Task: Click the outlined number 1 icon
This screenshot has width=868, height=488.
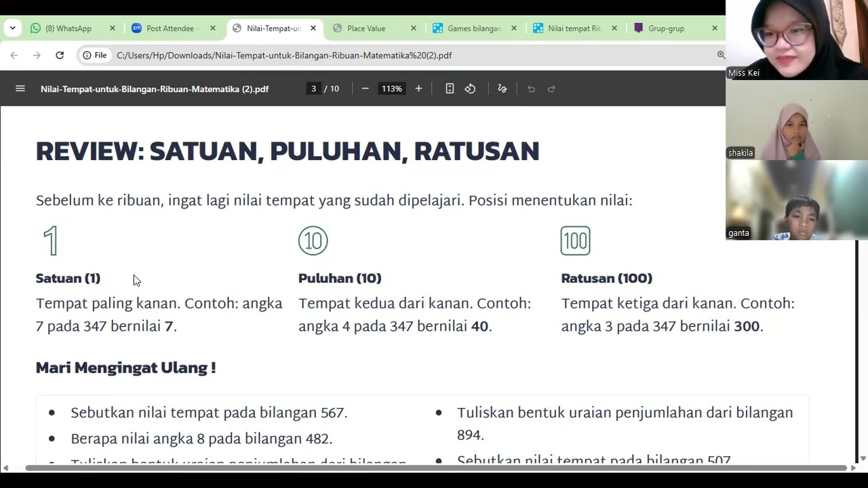Action: coord(51,241)
